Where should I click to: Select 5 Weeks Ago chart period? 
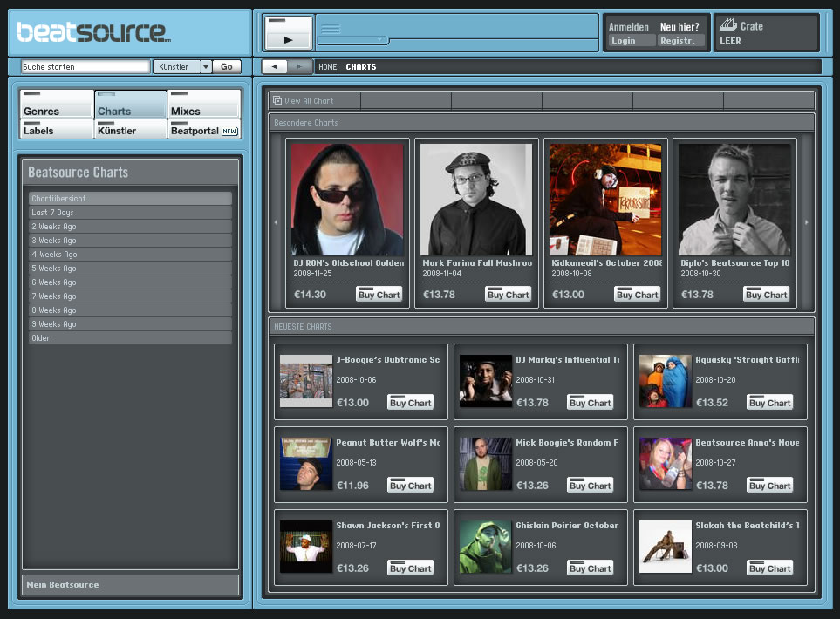click(x=130, y=268)
